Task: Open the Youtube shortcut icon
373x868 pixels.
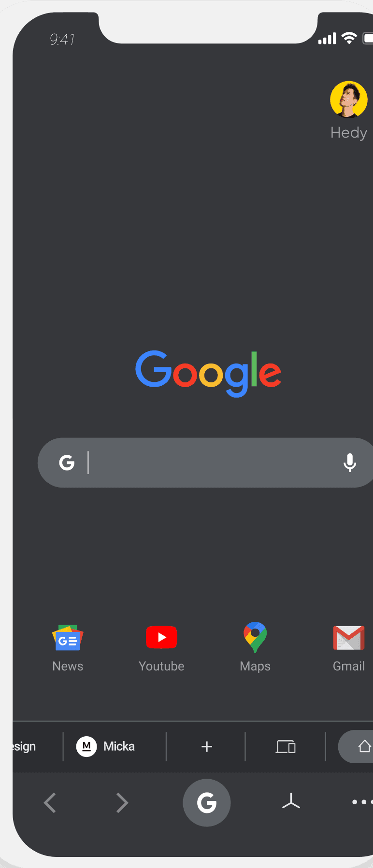Action: pyautogui.click(x=161, y=638)
